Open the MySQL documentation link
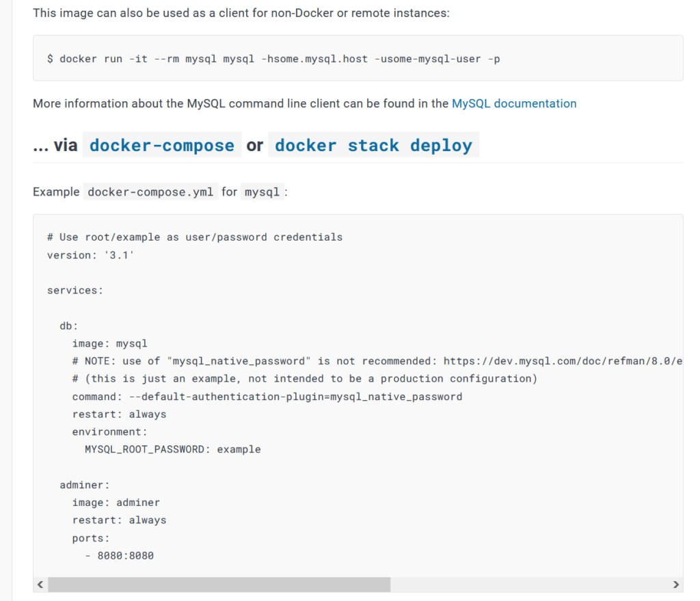700x601 pixels. coord(514,104)
